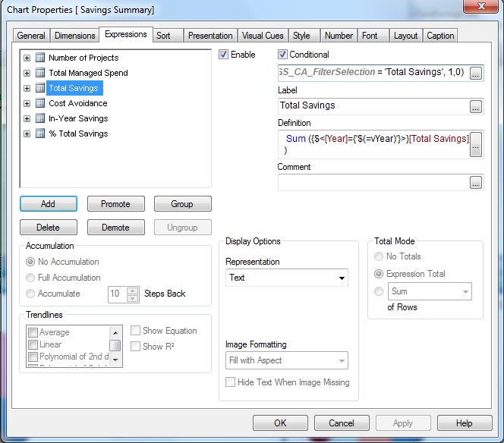Click the Add expression button
504x443 pixels.
[x=49, y=203]
